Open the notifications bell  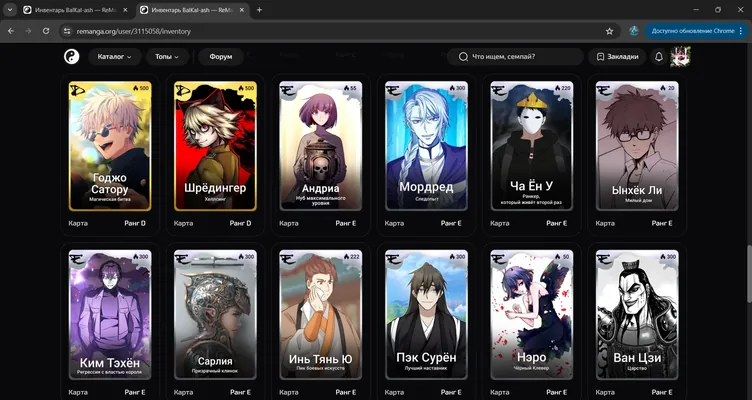pos(659,57)
